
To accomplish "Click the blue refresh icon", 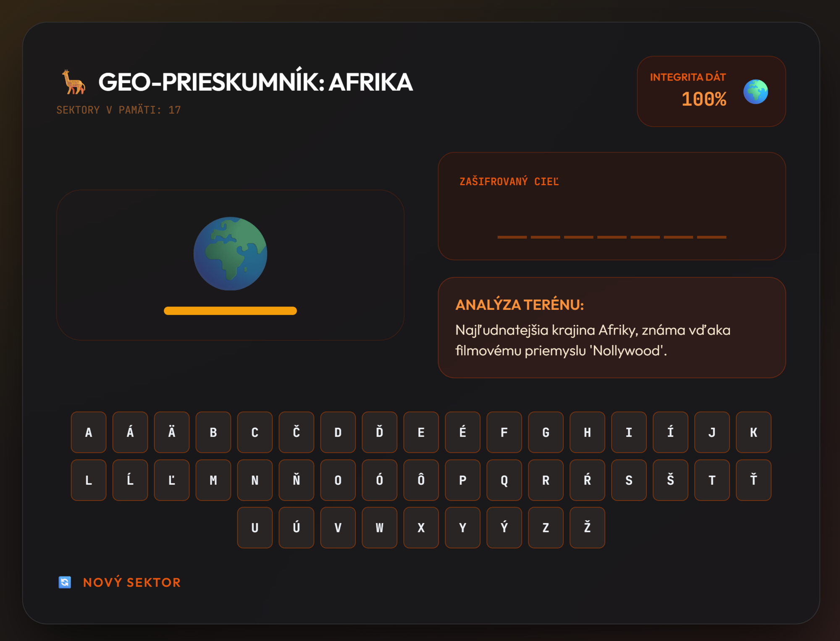I will pyautogui.click(x=65, y=582).
